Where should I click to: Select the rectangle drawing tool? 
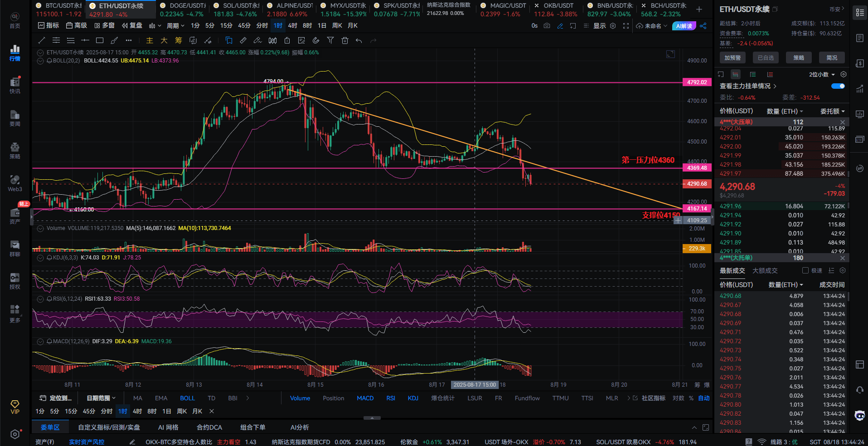(x=100, y=40)
